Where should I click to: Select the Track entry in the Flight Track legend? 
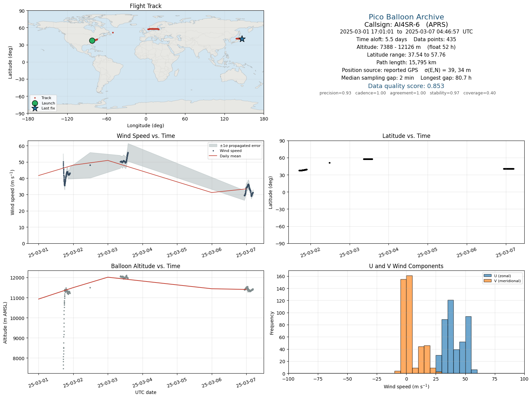[41, 98]
